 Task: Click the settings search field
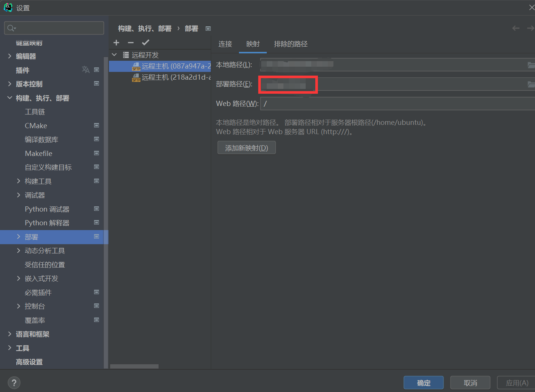click(x=54, y=28)
